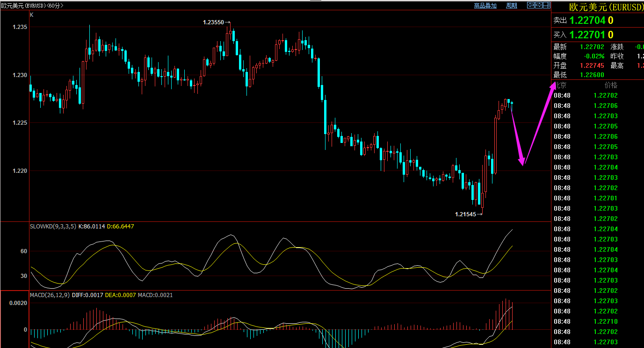644x348 pixels.
Task: Click the 买入 buy price 1.22701
Action: click(587, 35)
